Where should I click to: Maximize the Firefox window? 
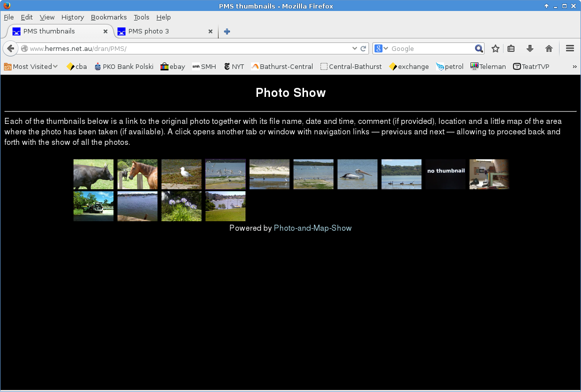[x=564, y=6]
